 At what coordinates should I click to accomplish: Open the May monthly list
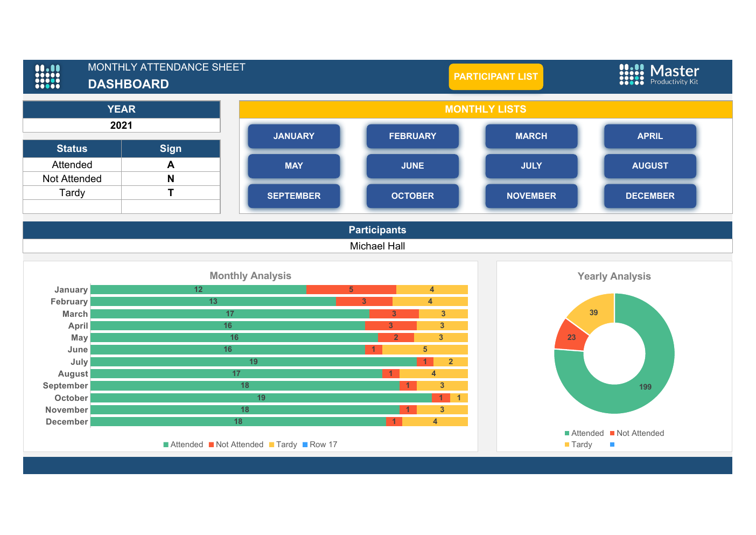294,166
